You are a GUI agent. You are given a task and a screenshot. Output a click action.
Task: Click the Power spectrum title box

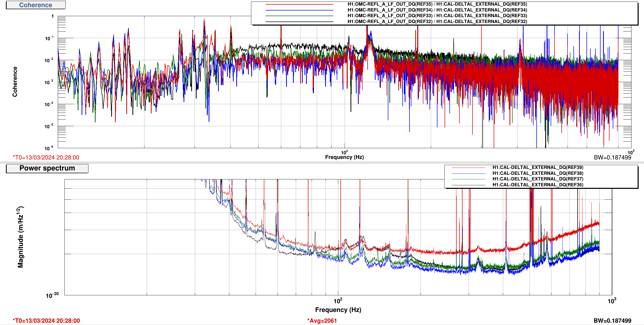tap(47, 168)
